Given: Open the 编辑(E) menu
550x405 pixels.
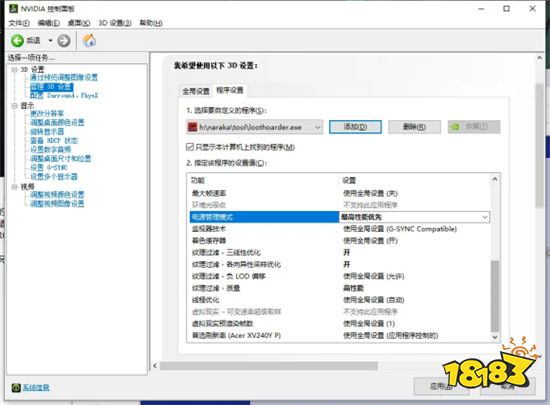Looking at the screenshot, I should pyautogui.click(x=49, y=23).
